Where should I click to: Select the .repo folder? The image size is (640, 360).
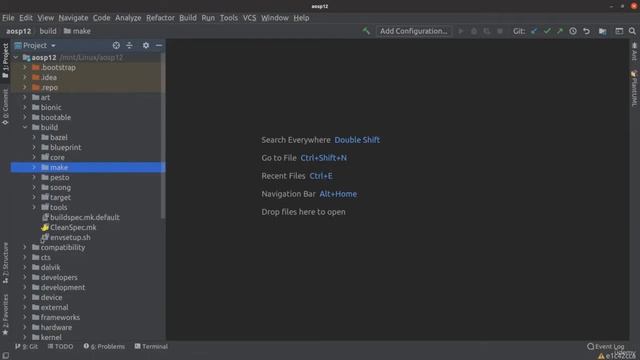pyautogui.click(x=49, y=87)
